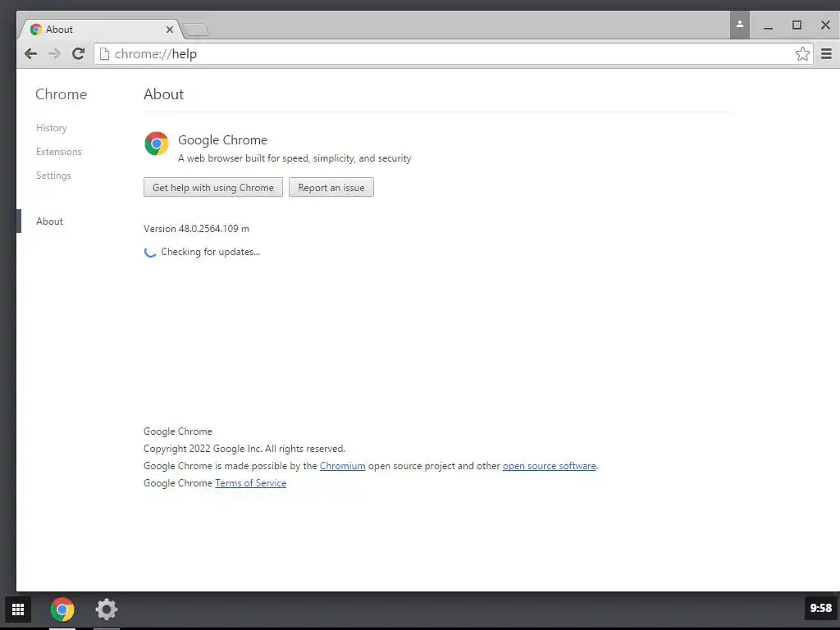Click the Google Chrome logo on About page
The image size is (840, 630).
point(157,144)
